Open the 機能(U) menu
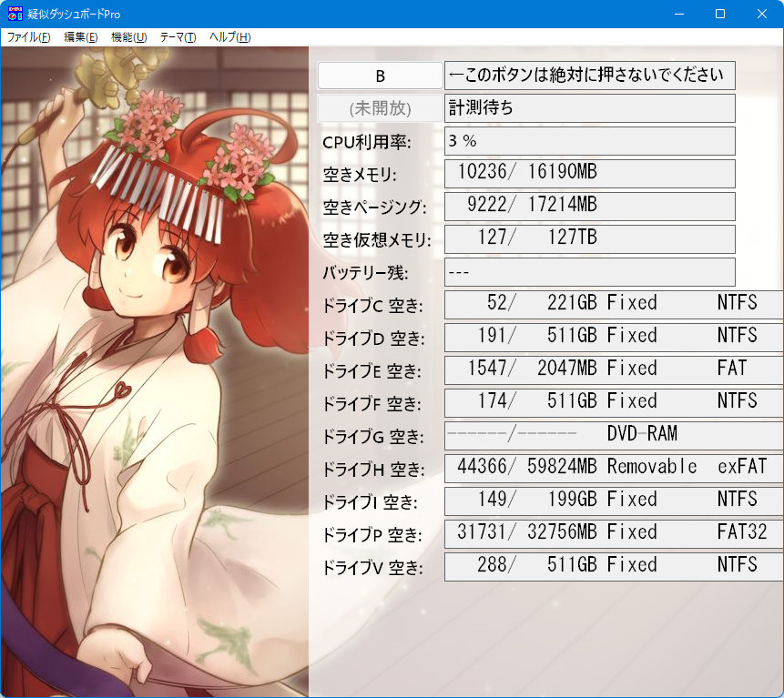The height and width of the screenshot is (698, 784). (x=128, y=37)
